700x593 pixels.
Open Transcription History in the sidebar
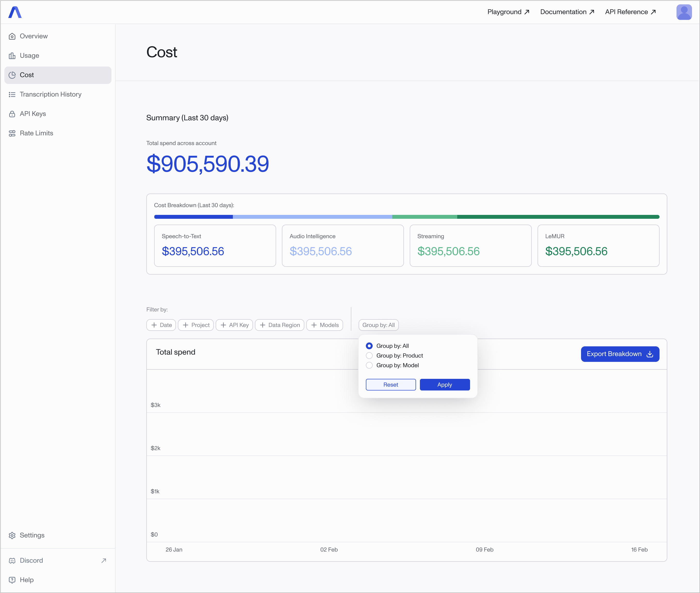click(50, 94)
